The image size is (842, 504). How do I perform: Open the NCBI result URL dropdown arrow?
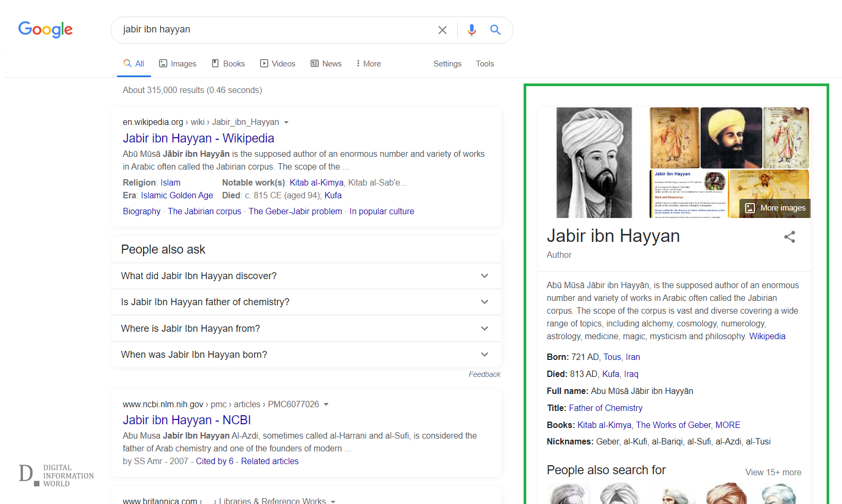coord(326,405)
